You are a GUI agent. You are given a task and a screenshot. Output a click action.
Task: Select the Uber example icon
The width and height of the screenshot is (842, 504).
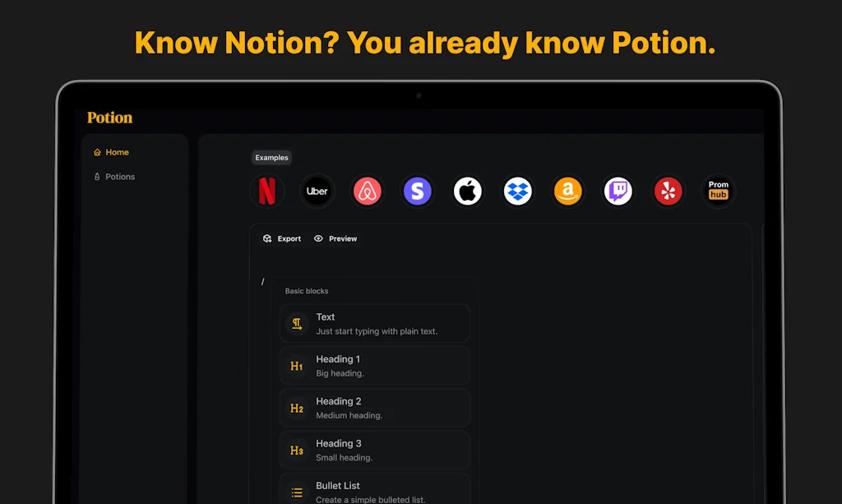pyautogui.click(x=317, y=190)
